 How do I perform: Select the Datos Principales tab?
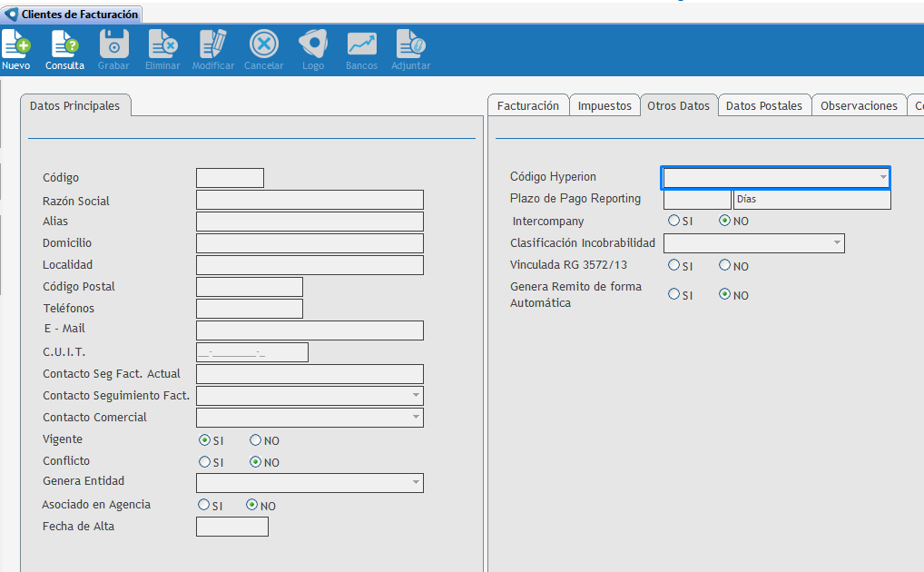point(74,105)
